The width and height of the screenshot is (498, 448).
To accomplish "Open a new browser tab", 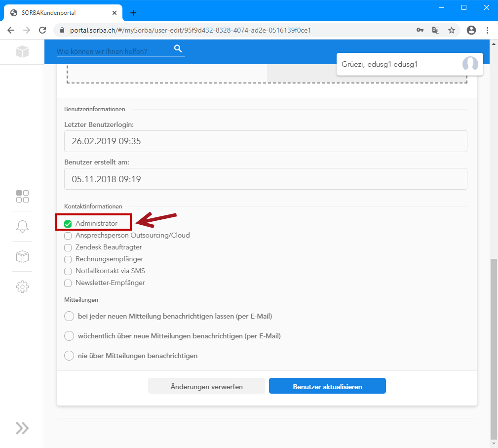I will (133, 13).
